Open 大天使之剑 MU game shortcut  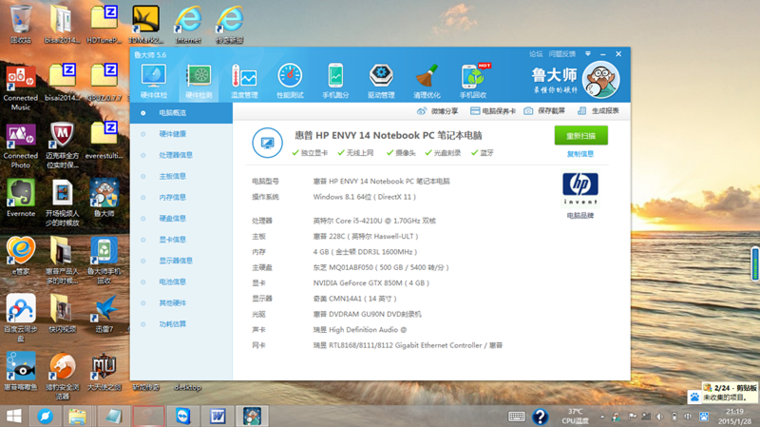point(104,372)
